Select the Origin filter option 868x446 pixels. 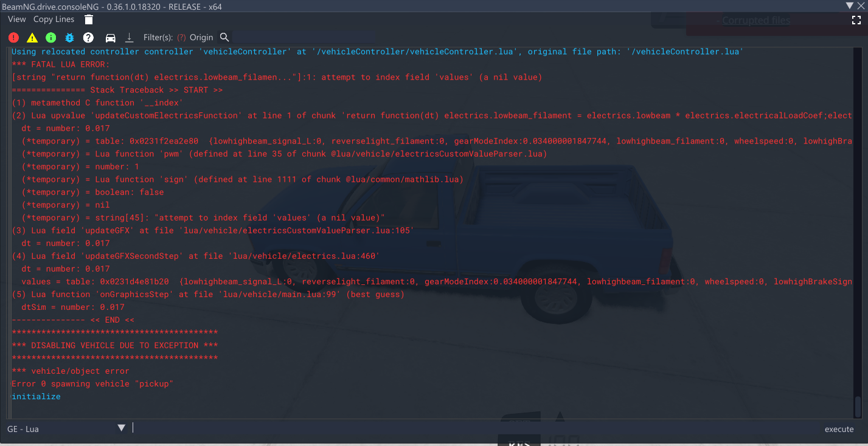pyautogui.click(x=201, y=37)
